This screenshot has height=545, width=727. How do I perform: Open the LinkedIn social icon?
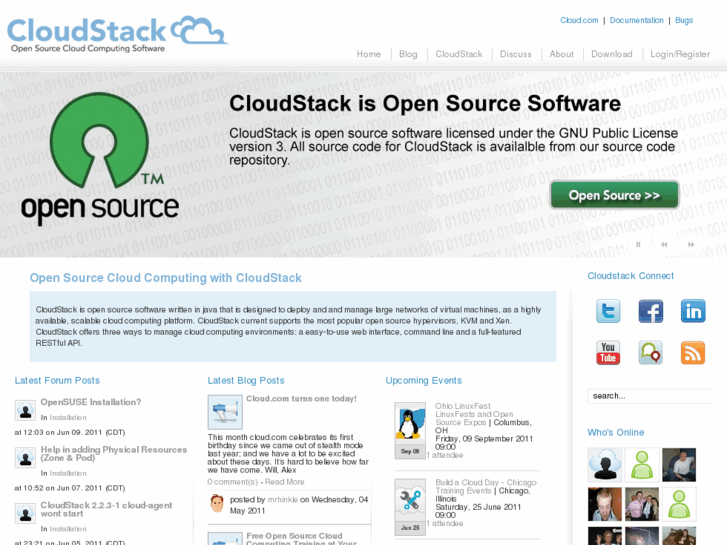(693, 311)
